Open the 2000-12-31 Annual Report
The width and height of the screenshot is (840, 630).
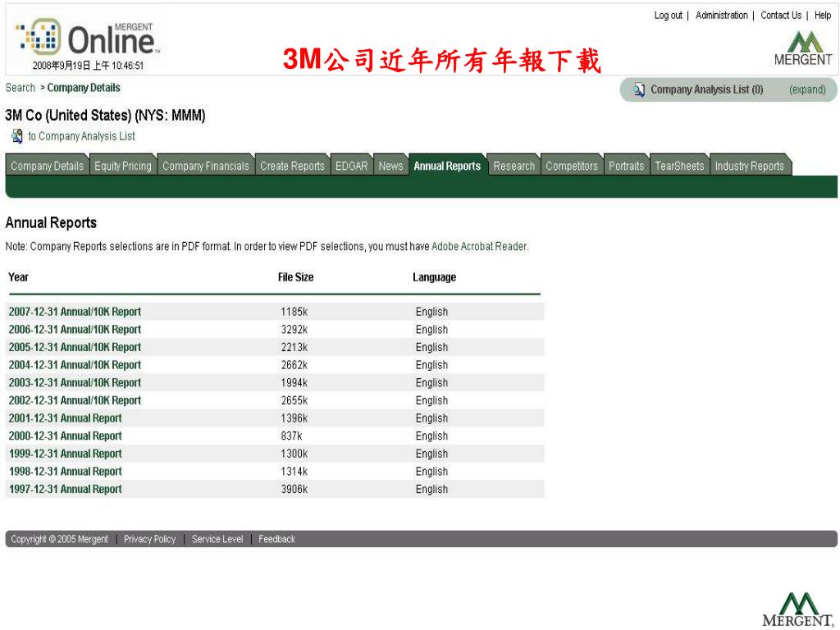click(x=65, y=435)
